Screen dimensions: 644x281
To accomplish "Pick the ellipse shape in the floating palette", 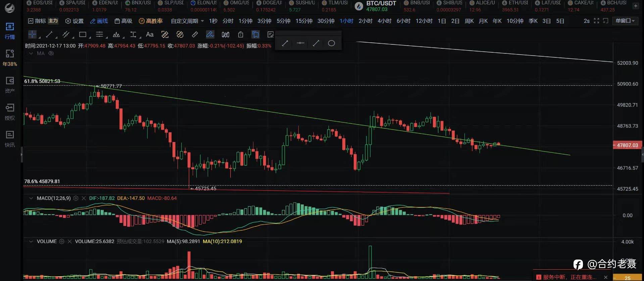I will (331, 43).
